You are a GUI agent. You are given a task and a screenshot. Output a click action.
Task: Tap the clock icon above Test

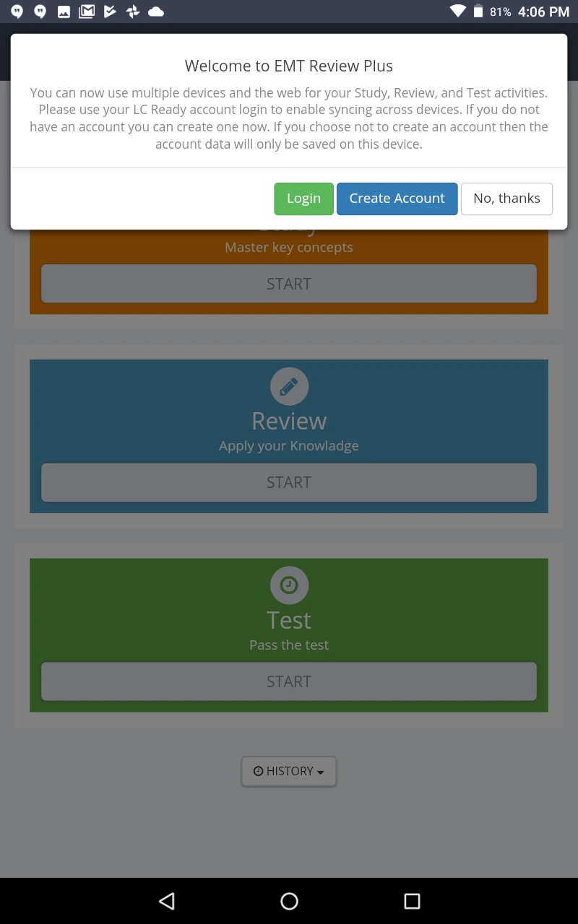[x=289, y=585]
